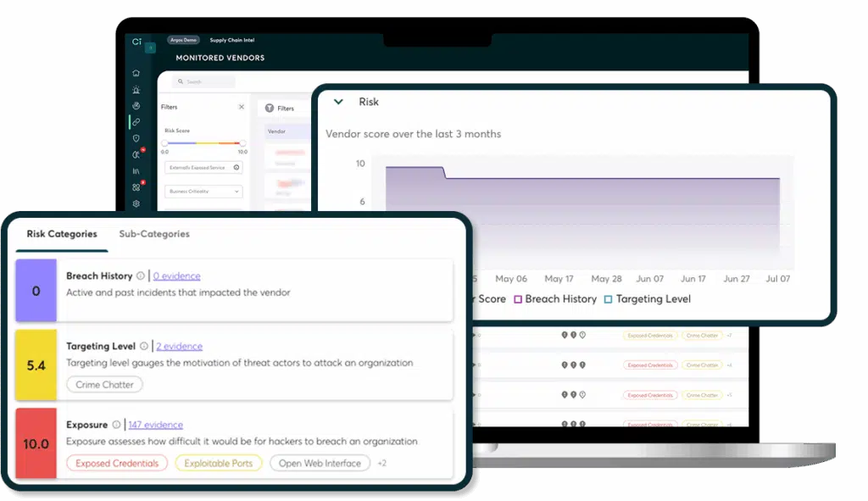Open the settings gear in sidebar
The image size is (868, 501).
point(136,203)
